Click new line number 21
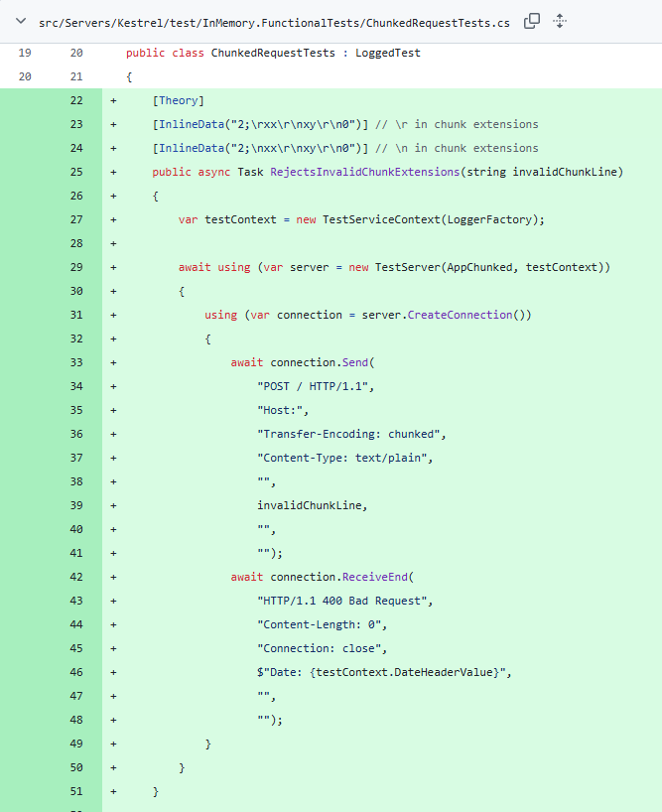The width and height of the screenshot is (662, 812). [x=76, y=76]
